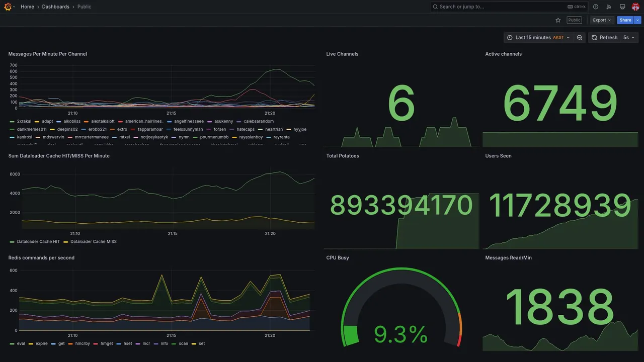Zoom out the time range
Viewport: 644px width, 362px height.
coord(580,38)
